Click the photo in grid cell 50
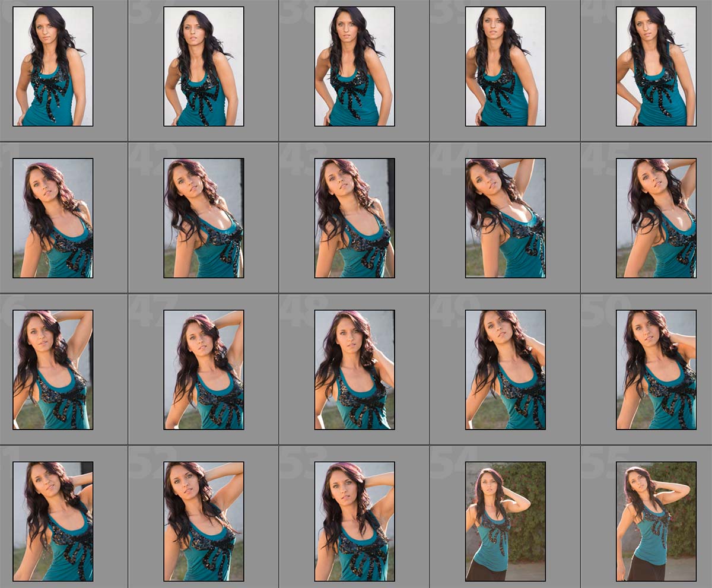 [656, 370]
